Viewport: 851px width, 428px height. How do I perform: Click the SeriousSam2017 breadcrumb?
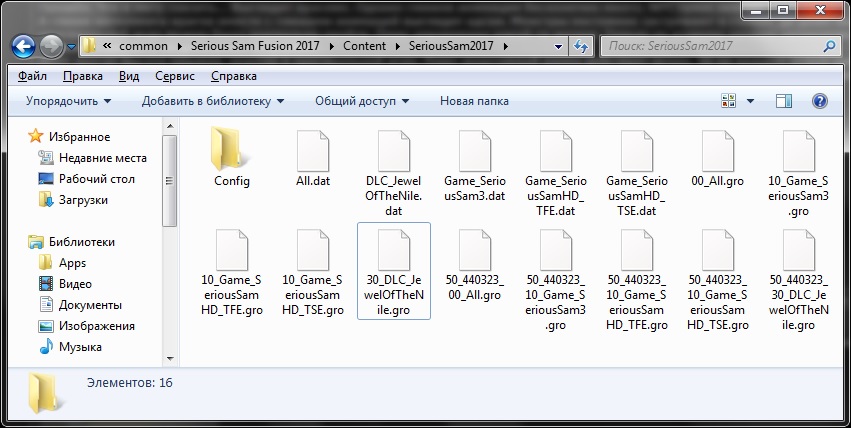[451, 46]
